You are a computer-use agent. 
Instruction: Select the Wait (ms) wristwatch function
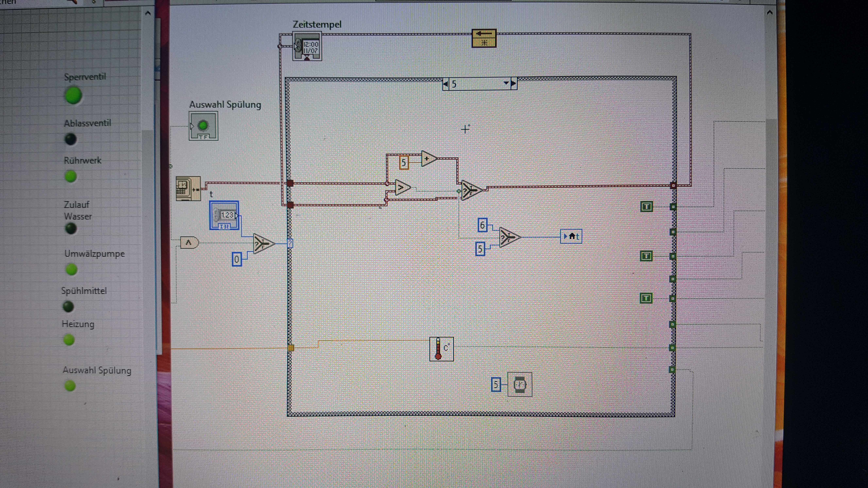pyautogui.click(x=520, y=384)
